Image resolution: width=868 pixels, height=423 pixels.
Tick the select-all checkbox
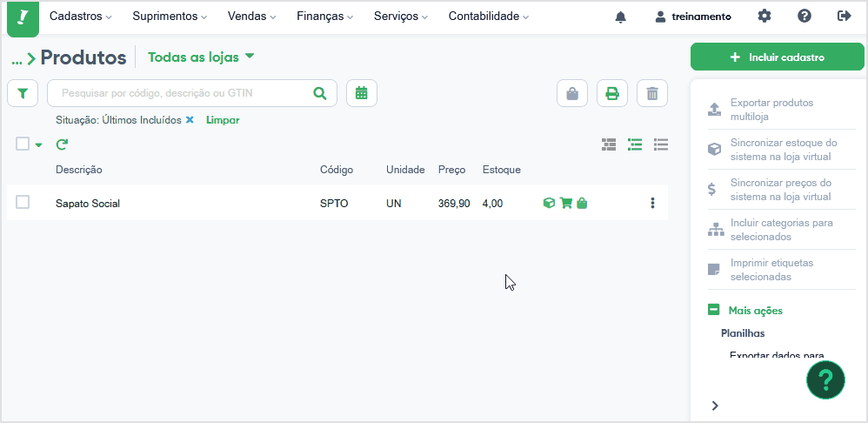click(x=22, y=144)
